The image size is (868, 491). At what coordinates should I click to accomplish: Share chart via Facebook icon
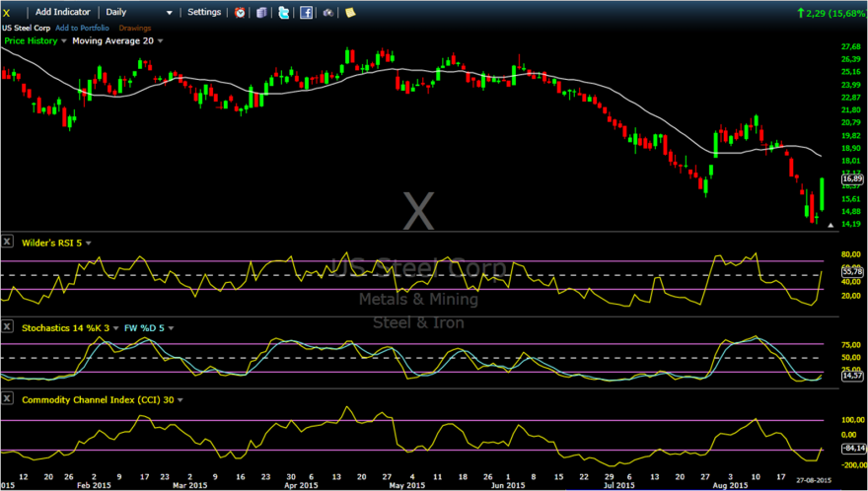pos(306,12)
